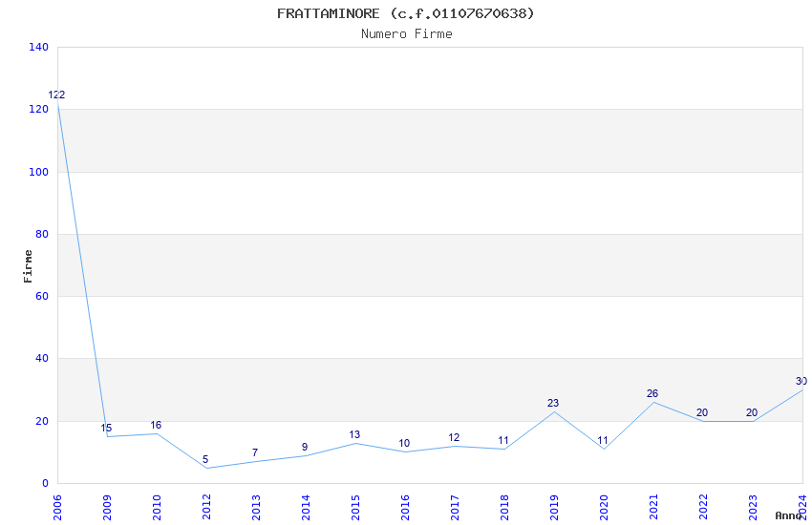Image resolution: width=812 pixels, height=525 pixels.
Task: Click the Firme y-axis title
Action: [29, 265]
